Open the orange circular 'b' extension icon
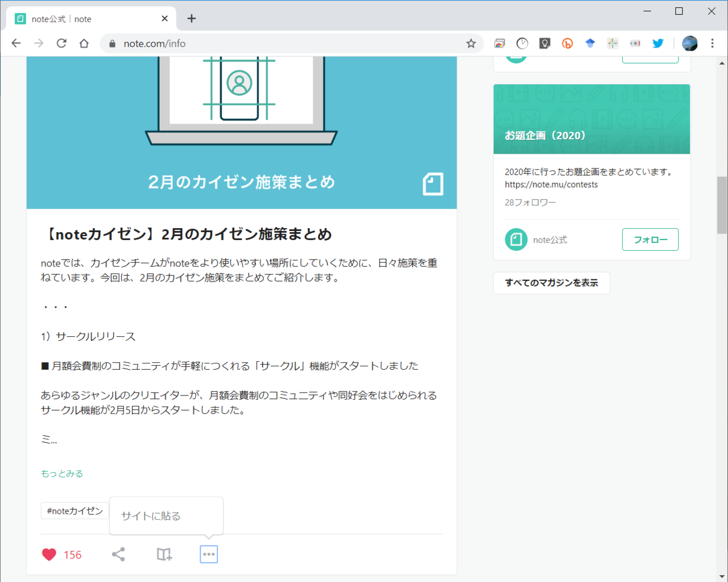The width and height of the screenshot is (728, 582). tap(567, 43)
